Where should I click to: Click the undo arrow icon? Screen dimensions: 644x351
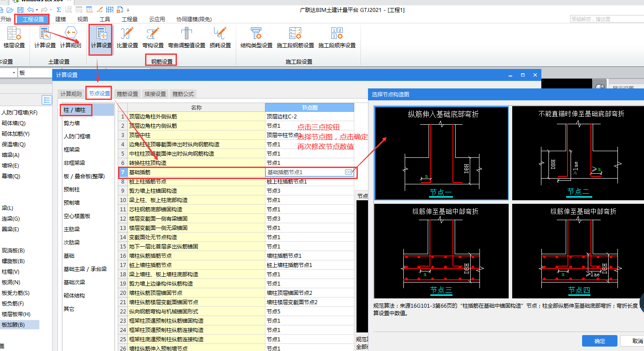click(30, 9)
